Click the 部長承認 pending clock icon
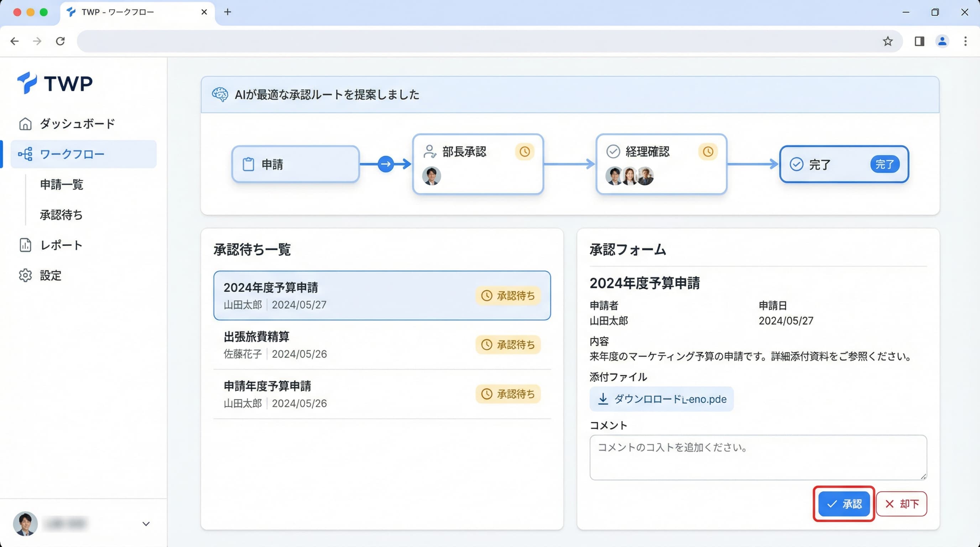980x547 pixels. click(525, 152)
